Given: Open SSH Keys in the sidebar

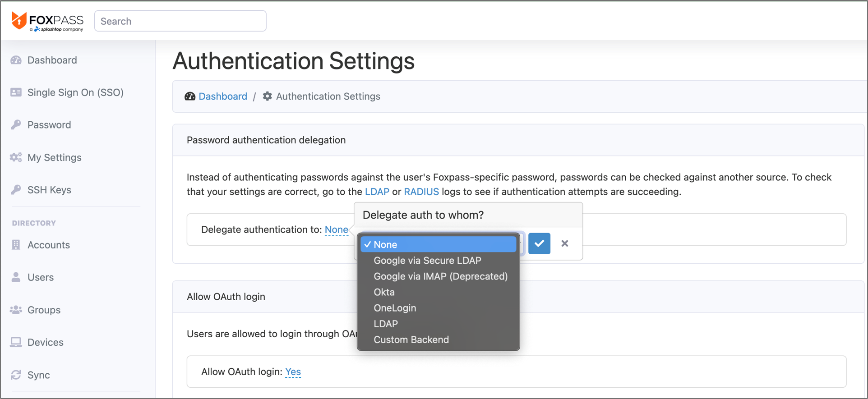Looking at the screenshot, I should [49, 190].
